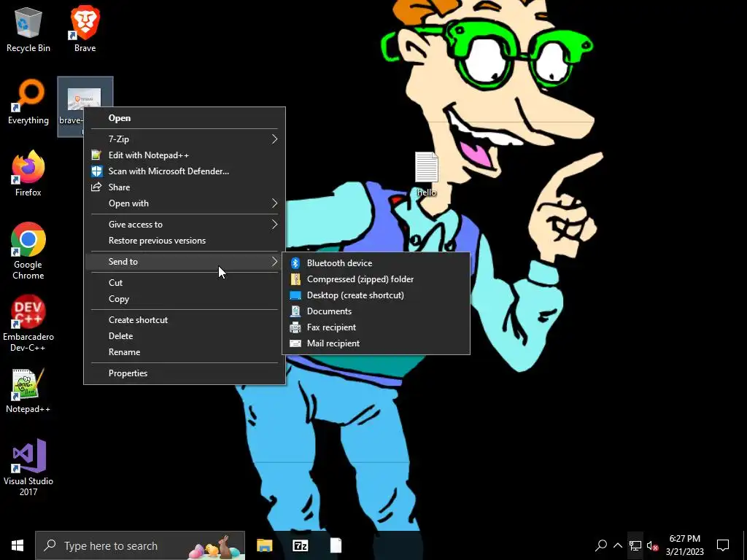Viewport: 747px width, 560px height.
Task: Click the zipped folder icon in submenu
Action: tap(295, 279)
